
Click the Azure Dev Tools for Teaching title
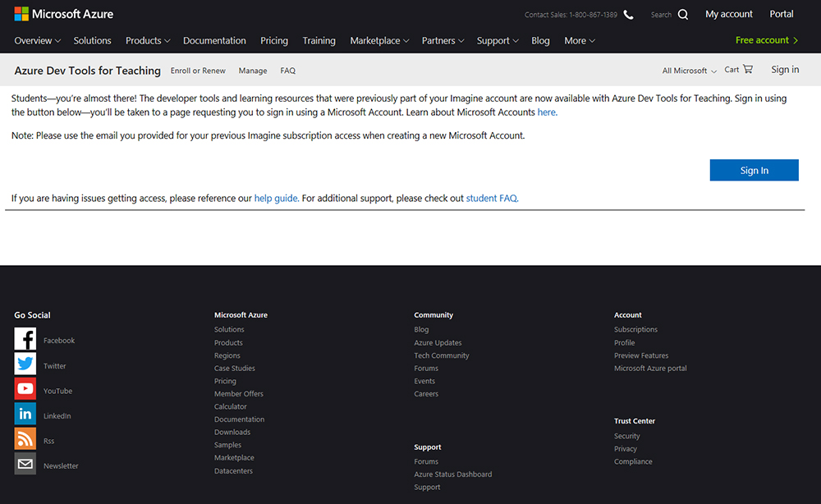[x=88, y=71]
